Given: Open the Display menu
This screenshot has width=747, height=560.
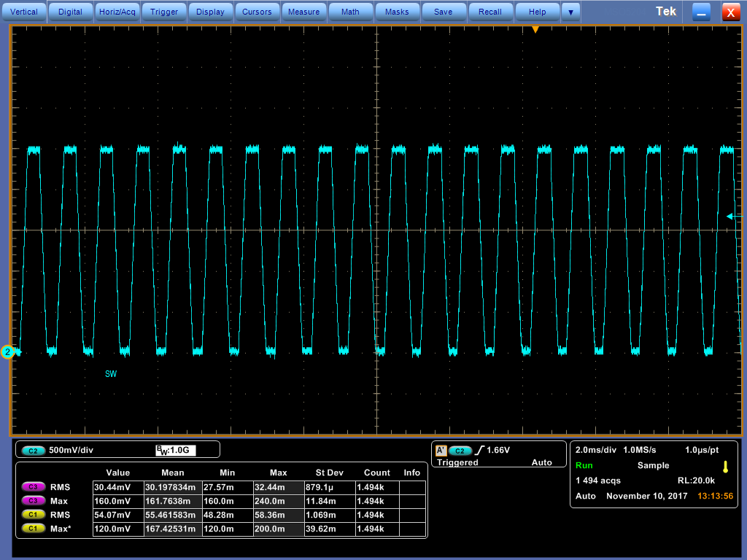Looking at the screenshot, I should coord(210,12).
